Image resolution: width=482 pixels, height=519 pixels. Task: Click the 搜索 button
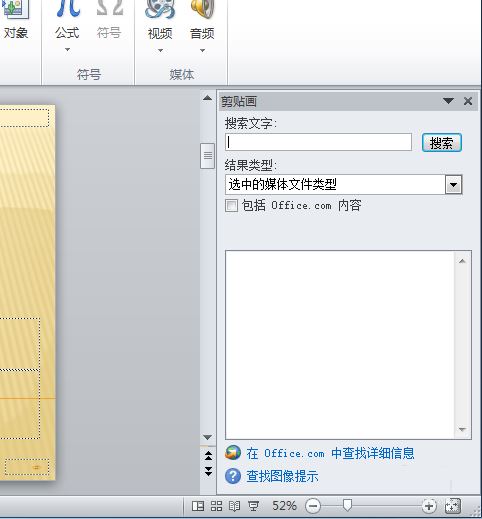click(x=442, y=143)
